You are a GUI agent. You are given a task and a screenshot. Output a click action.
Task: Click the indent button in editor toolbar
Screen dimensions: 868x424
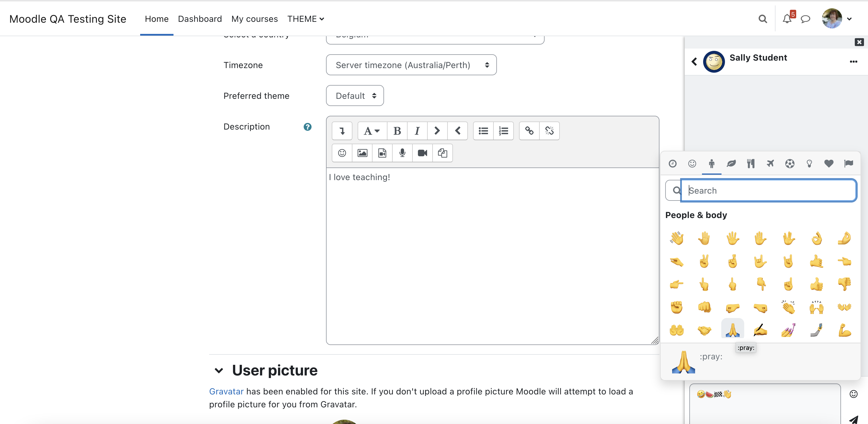437,131
